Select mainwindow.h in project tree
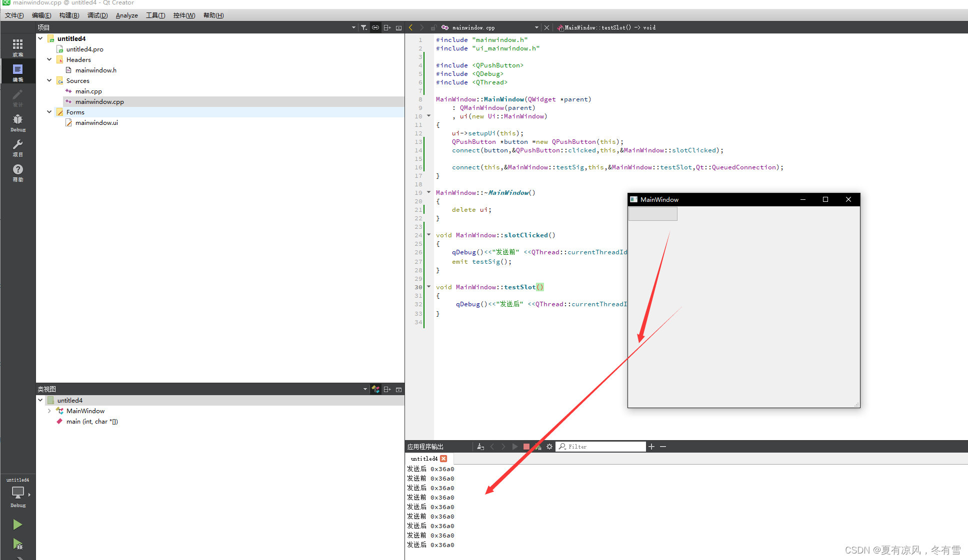The image size is (968, 560). (x=95, y=70)
